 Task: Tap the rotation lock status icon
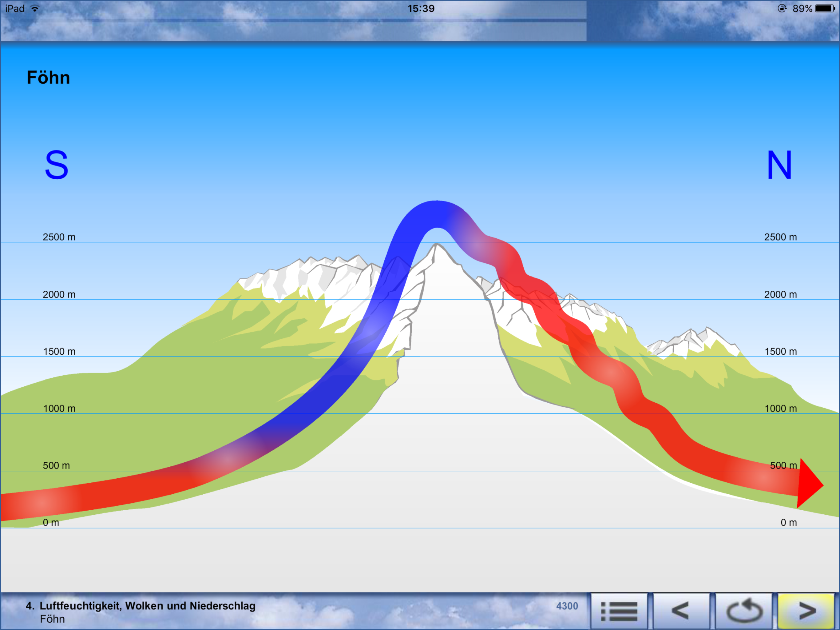pos(782,8)
